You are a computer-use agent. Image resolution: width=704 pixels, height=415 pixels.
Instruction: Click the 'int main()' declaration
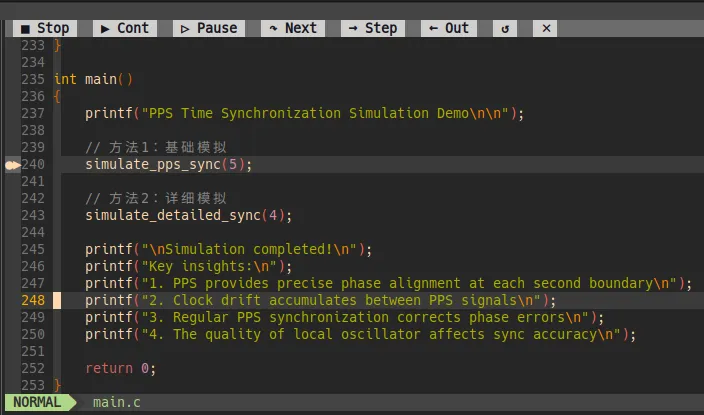(x=93, y=79)
